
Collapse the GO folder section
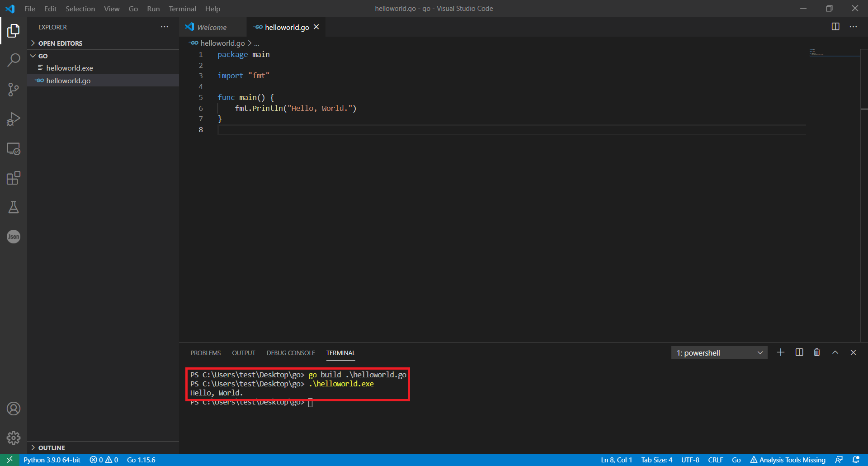click(x=103, y=56)
